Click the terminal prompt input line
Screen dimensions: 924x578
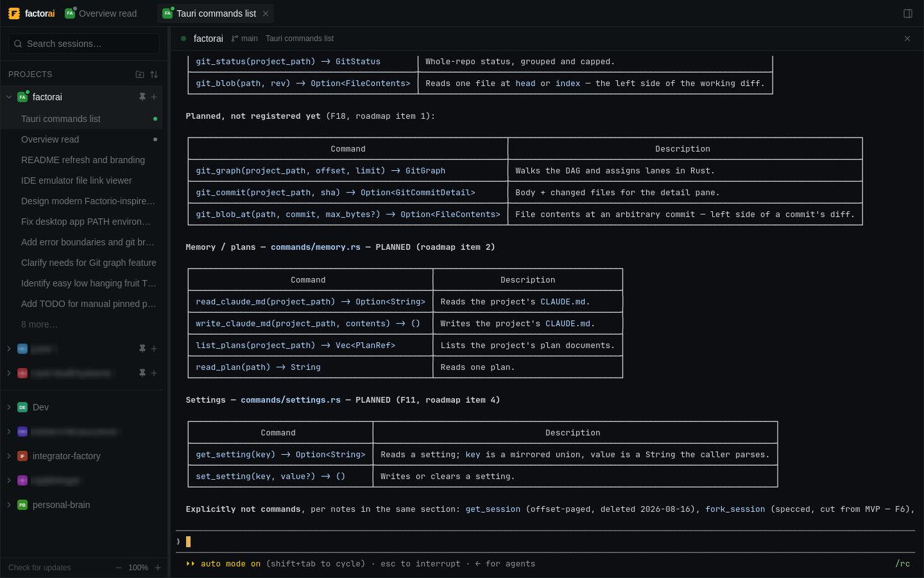tap(545, 541)
